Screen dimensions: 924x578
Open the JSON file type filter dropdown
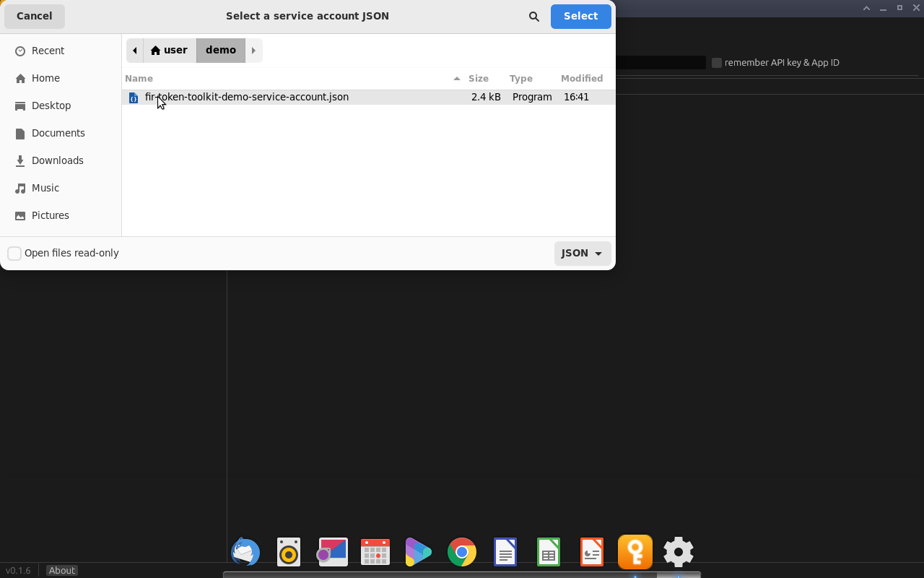pyautogui.click(x=583, y=254)
